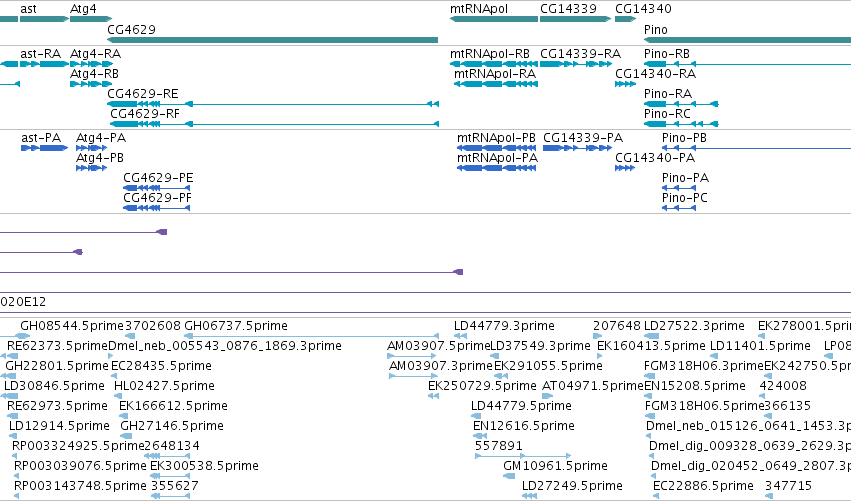Select the mtRNApol-RB transcript
The image size is (851, 501).
point(494,64)
